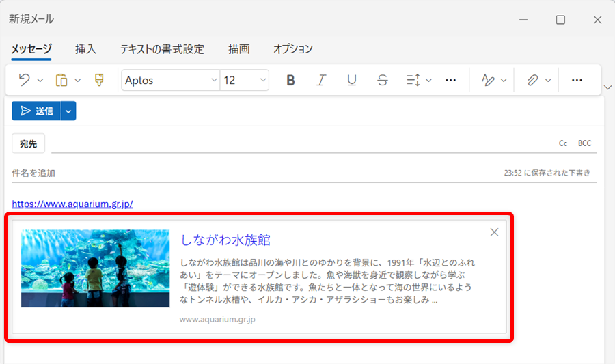Toggle Italic formatting
The image size is (615, 364).
pos(321,81)
